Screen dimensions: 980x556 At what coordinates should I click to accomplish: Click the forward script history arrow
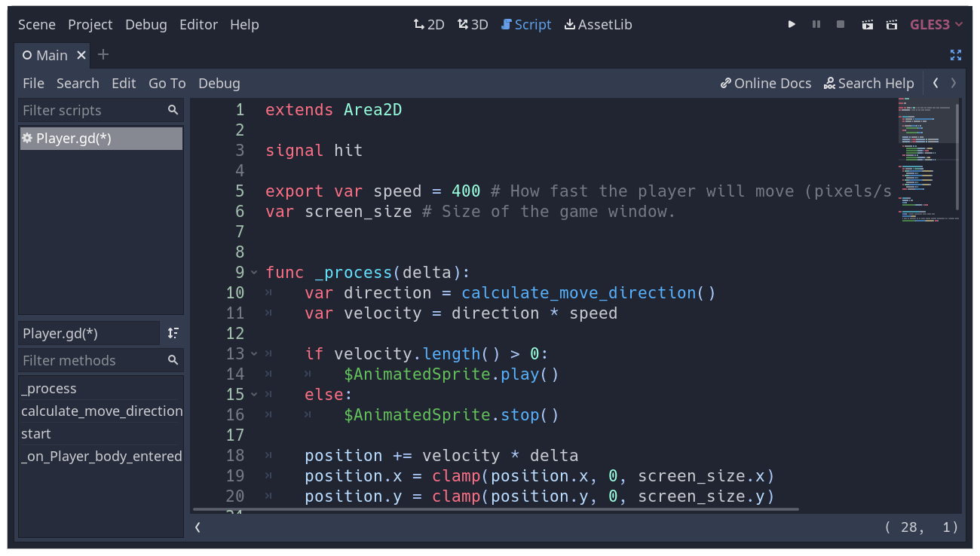[952, 83]
